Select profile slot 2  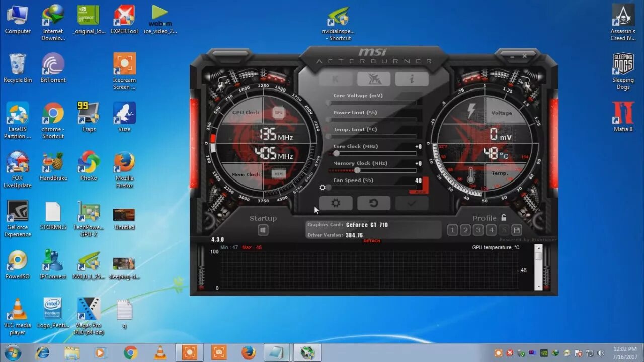pyautogui.click(x=465, y=230)
